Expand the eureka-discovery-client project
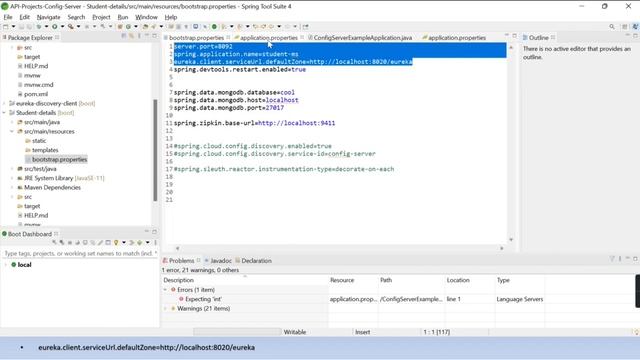This screenshot has height=360, width=640. [4, 103]
